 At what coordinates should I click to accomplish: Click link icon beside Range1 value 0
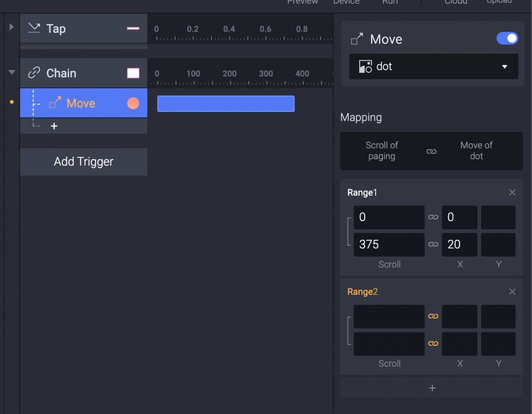click(x=433, y=217)
